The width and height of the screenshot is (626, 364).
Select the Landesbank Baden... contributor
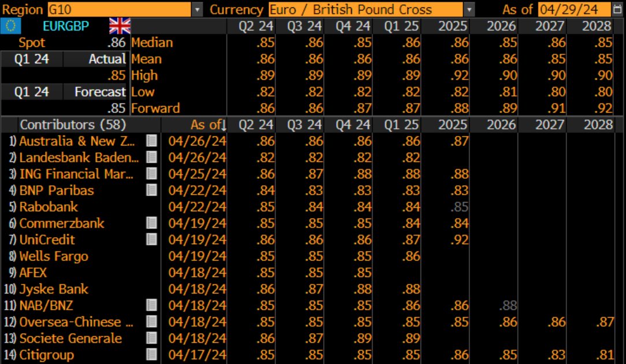point(79,157)
